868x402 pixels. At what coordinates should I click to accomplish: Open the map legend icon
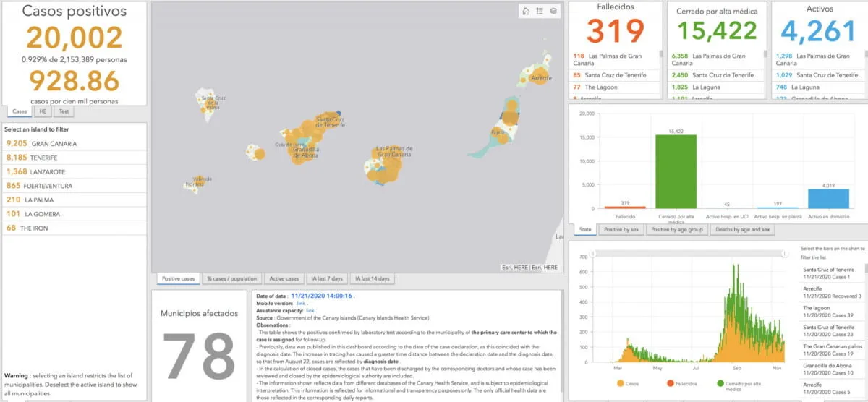(x=540, y=11)
